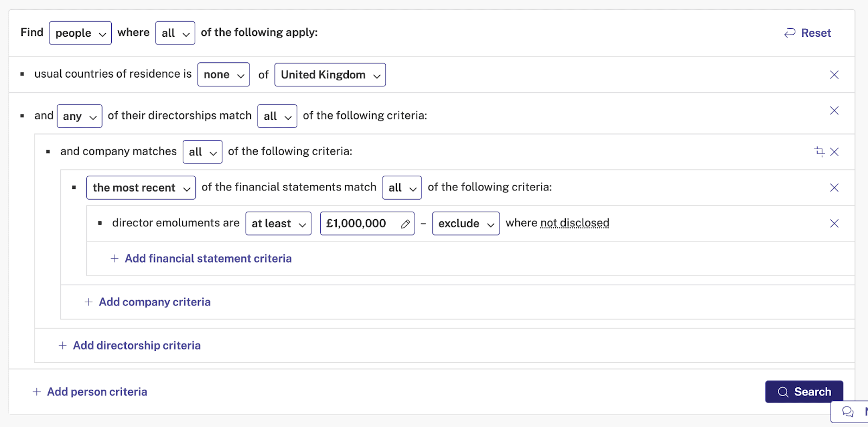
Task: Remove the directorships match criterion
Action: [x=834, y=111]
